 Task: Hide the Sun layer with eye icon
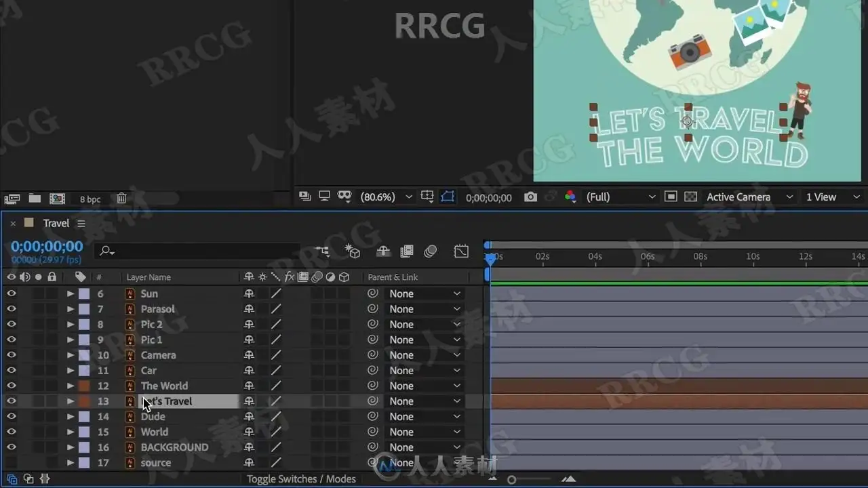12,293
